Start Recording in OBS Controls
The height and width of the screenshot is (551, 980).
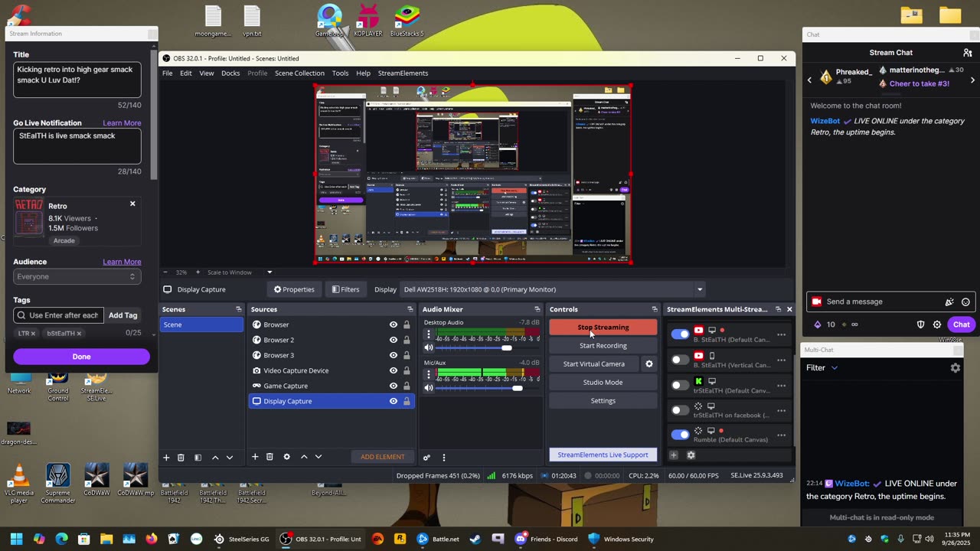tap(603, 346)
